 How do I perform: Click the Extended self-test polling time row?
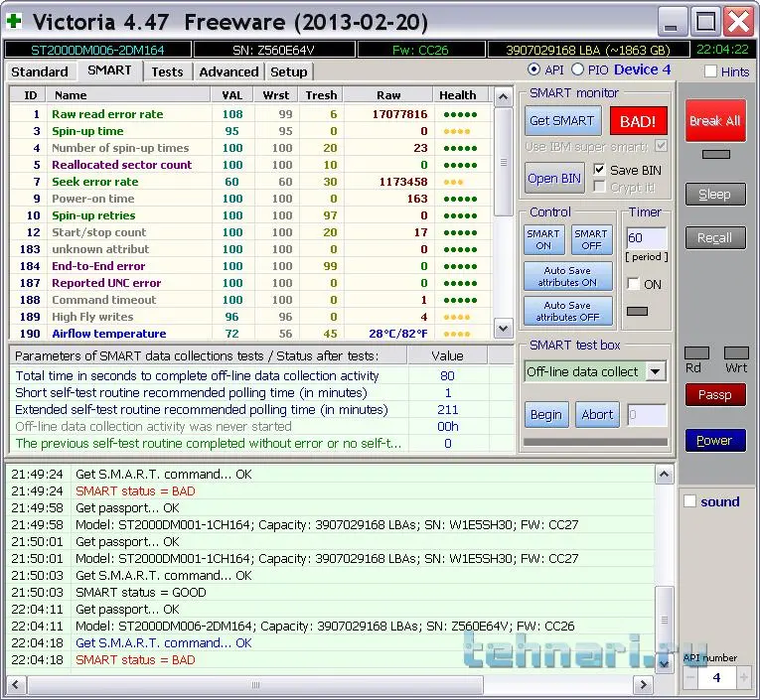pos(261,410)
